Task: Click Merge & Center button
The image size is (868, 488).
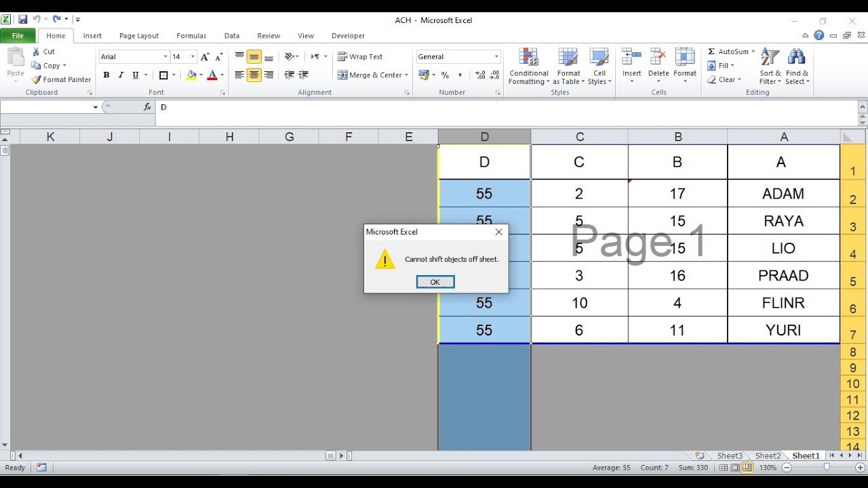Action: click(x=370, y=75)
